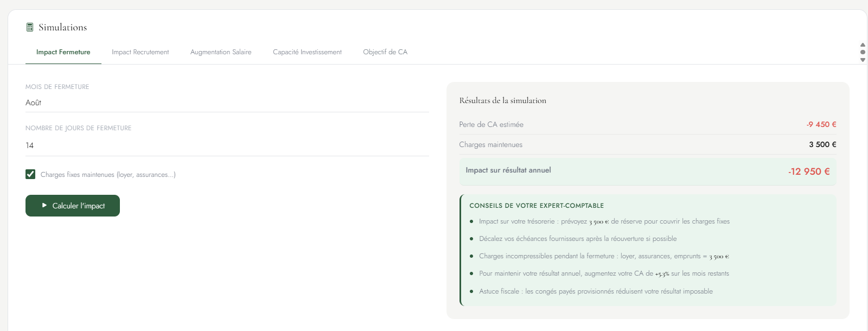Click the Conseils de votre expert-comptable heading
This screenshot has width=868, height=331.
(536, 206)
